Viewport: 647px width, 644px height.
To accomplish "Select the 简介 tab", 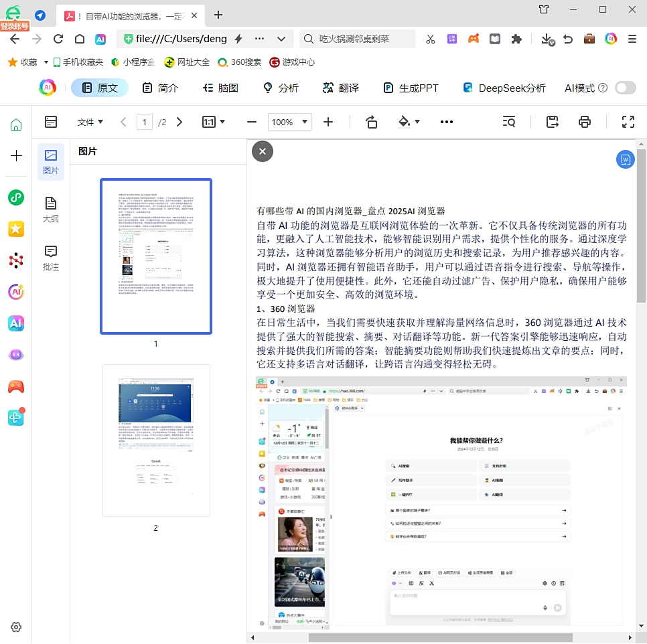I will click(159, 88).
